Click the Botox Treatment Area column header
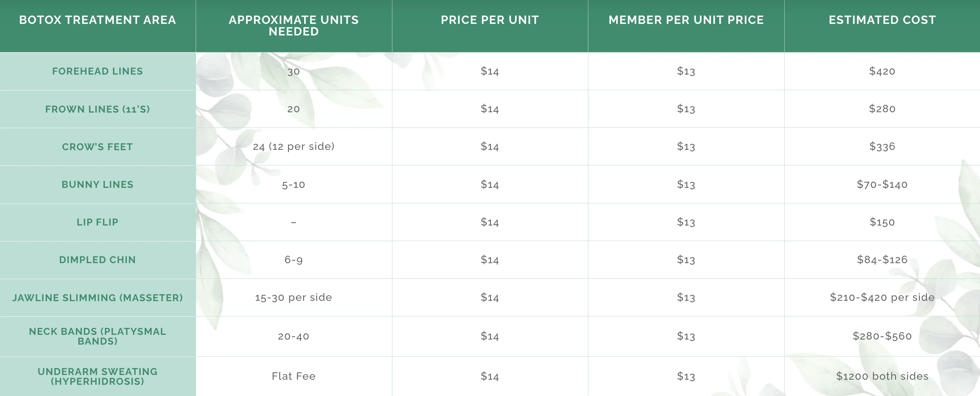 tap(97, 20)
